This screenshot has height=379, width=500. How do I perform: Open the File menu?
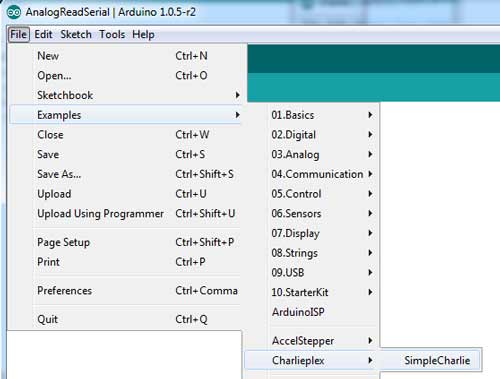click(x=18, y=34)
